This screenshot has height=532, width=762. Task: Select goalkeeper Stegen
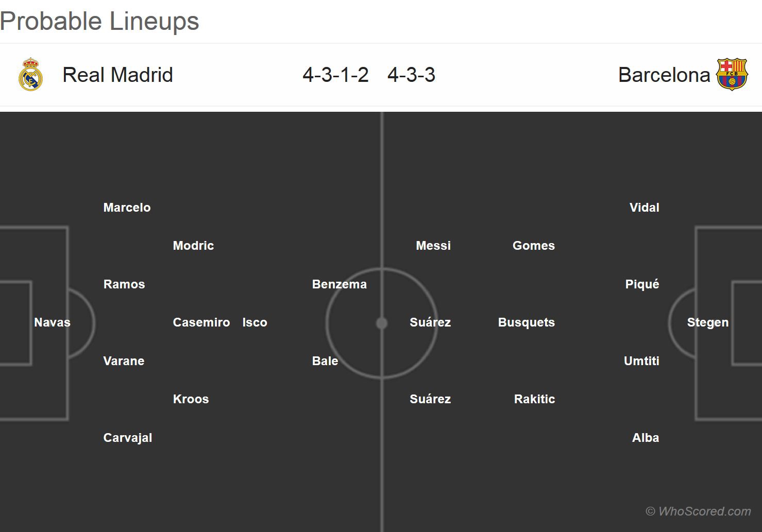click(707, 322)
